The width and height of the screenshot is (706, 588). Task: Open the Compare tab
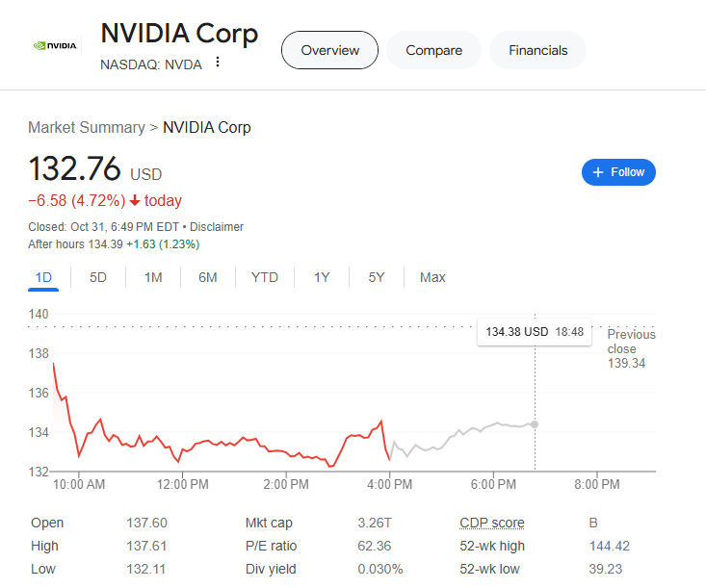[x=433, y=50]
